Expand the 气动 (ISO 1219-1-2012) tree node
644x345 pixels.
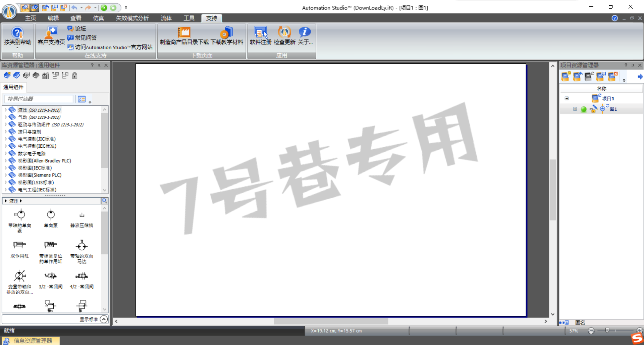(x=5, y=117)
